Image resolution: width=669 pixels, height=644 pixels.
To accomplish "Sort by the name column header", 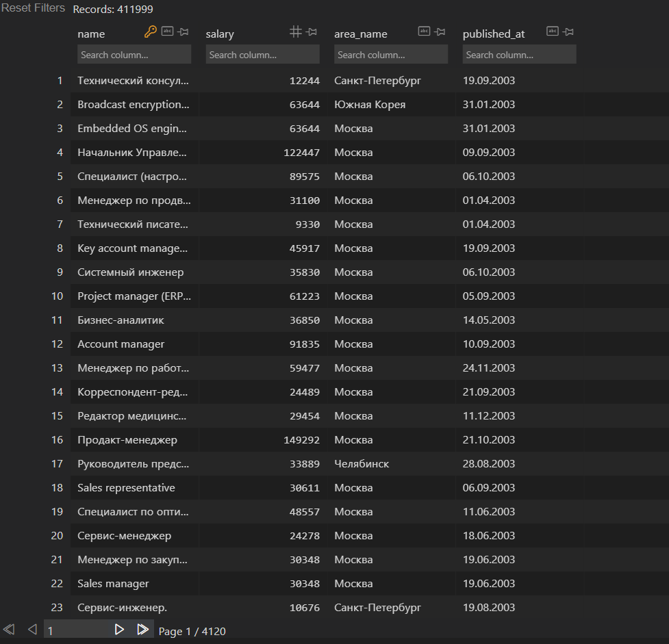I will pos(91,34).
